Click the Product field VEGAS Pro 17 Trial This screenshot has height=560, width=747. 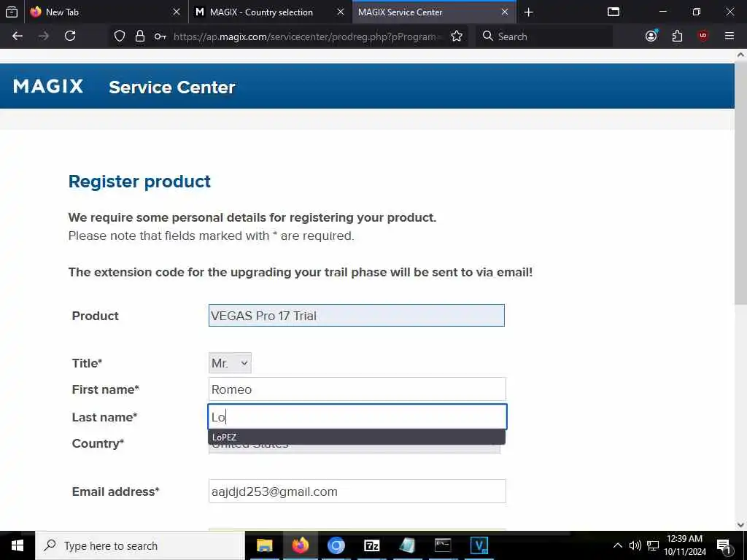coord(356,316)
